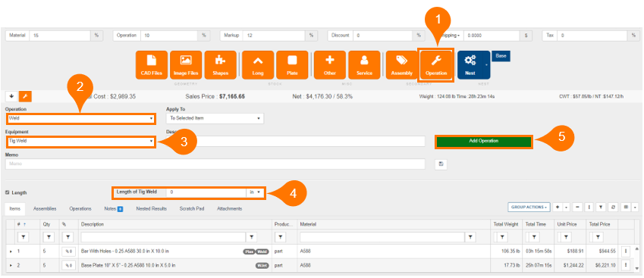This screenshot has width=644, height=278.
Task: Open the CAD Files import tool
Action: coord(152,65)
